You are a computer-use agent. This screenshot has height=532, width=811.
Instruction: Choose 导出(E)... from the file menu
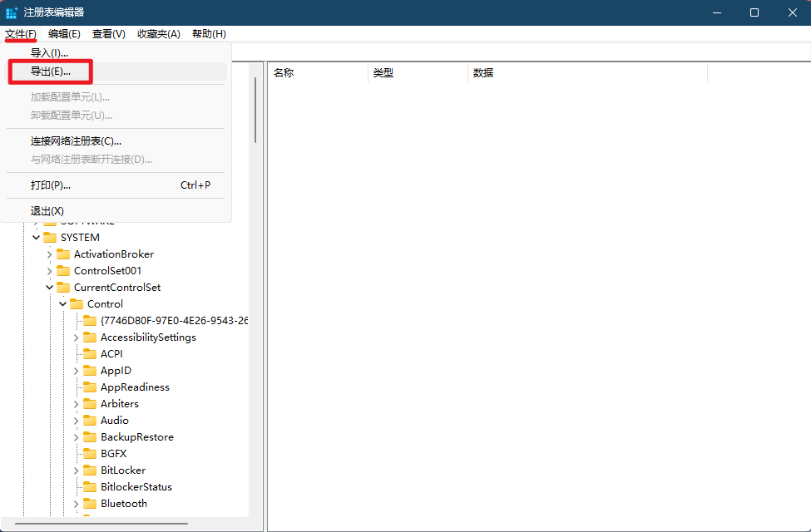click(51, 71)
